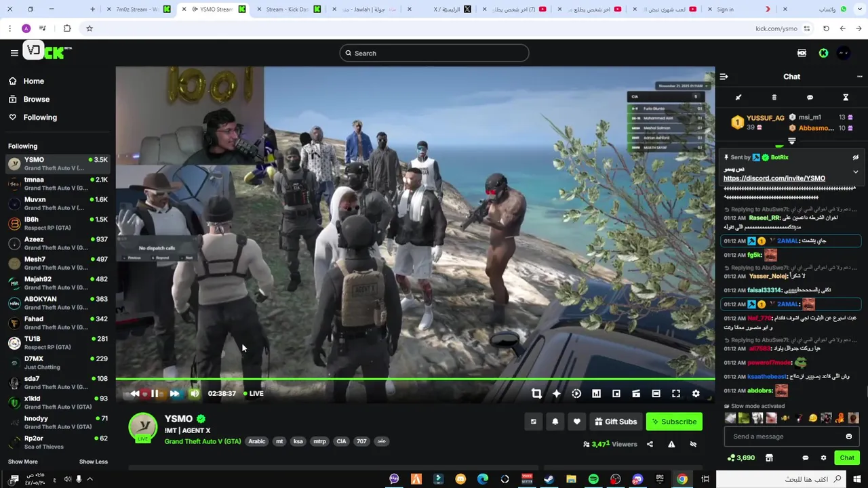Click the sparkle icon in player controls

tap(557, 393)
